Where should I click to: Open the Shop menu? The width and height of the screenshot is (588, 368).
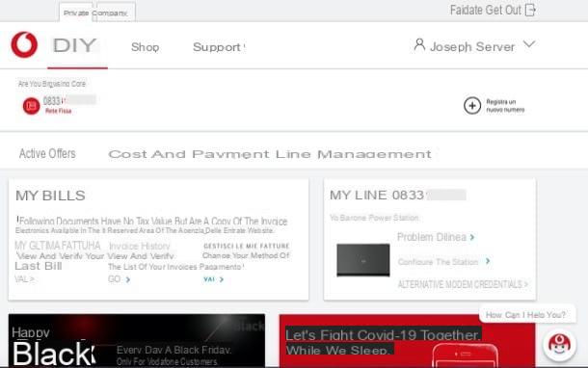146,47
